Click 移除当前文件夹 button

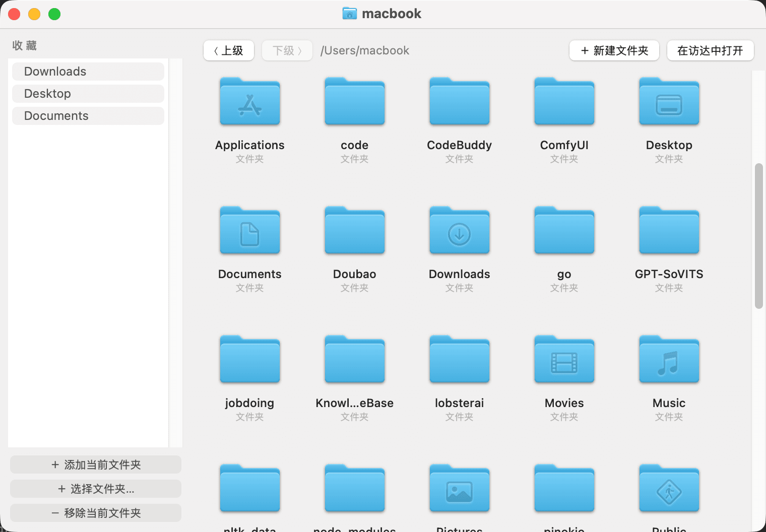[96, 513]
